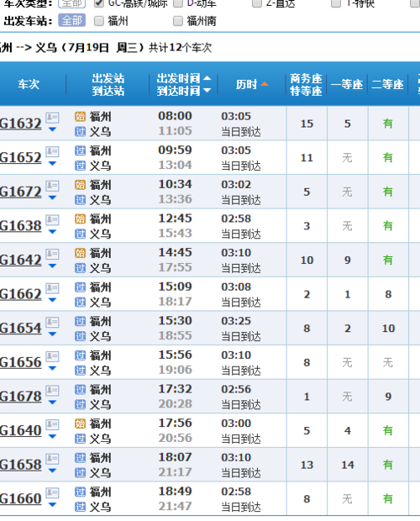Expand stop details arrow under G1654

point(52,334)
